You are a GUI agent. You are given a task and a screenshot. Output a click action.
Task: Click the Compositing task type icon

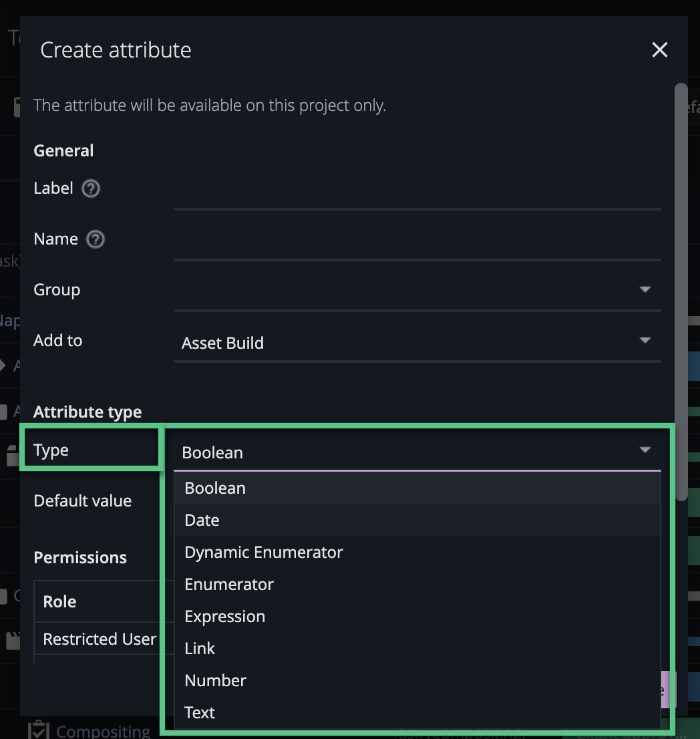[x=38, y=730]
